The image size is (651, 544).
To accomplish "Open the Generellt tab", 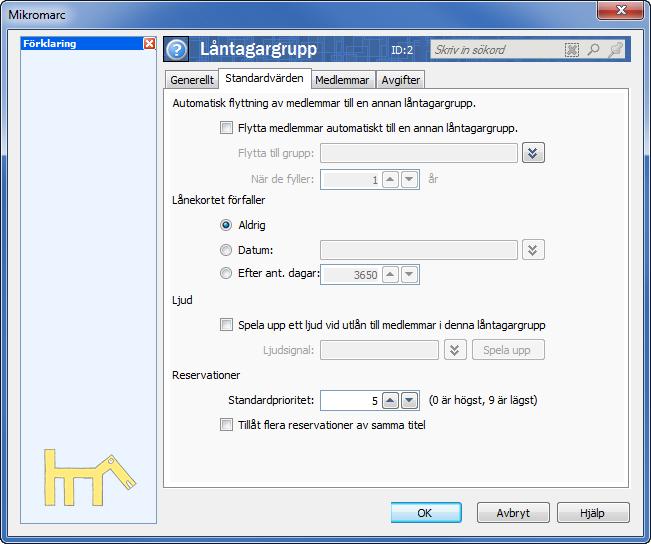I will (192, 80).
